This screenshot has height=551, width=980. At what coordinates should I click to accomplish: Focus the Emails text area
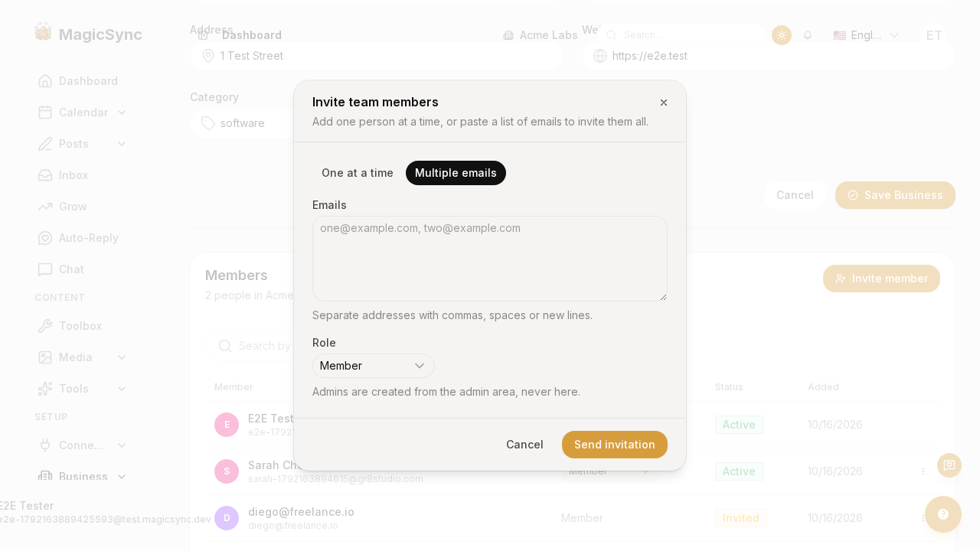click(x=490, y=259)
